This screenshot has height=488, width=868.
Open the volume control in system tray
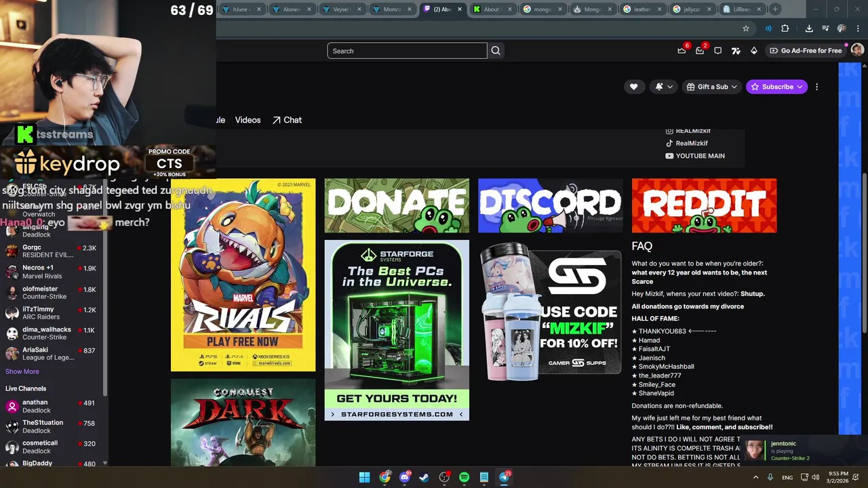[815, 477]
